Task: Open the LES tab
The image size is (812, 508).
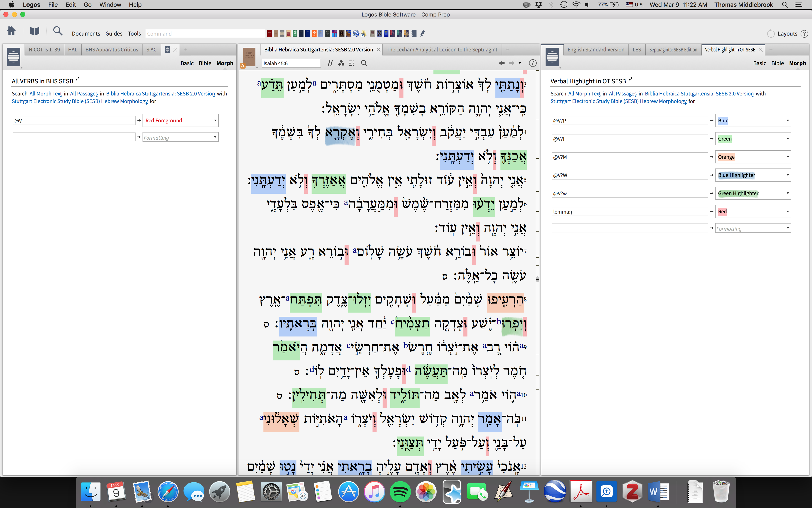Action: [x=636, y=50]
